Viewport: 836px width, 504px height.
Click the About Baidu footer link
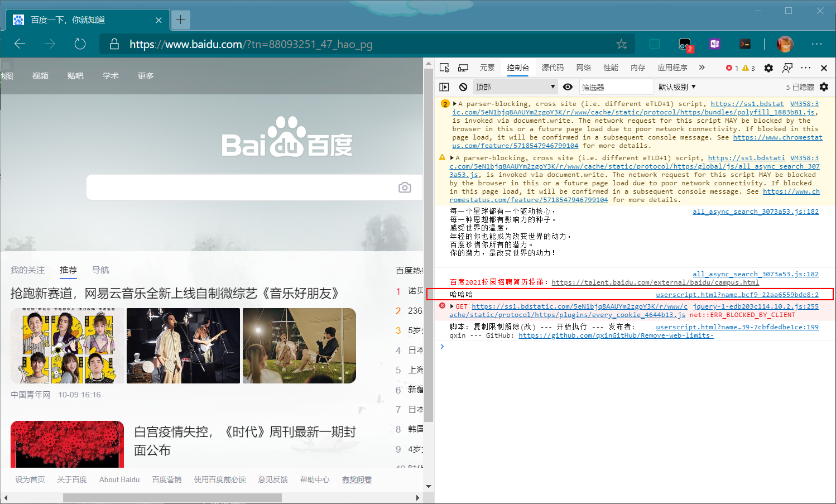119,479
